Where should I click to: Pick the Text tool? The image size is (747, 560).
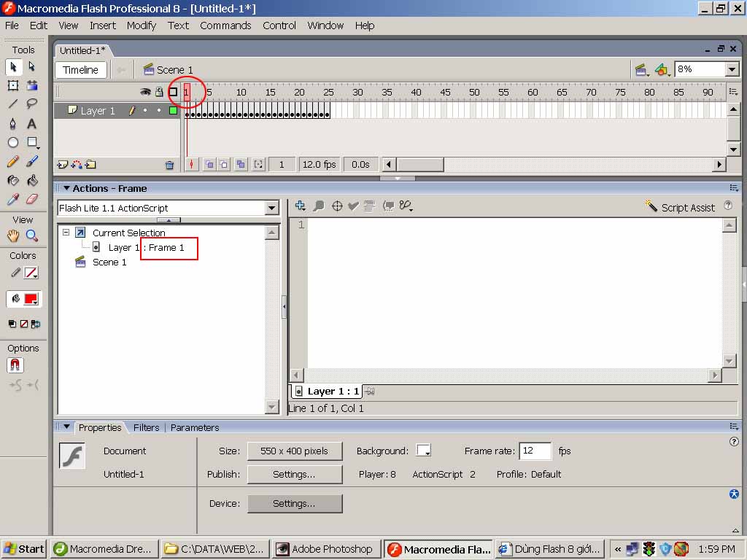pyautogui.click(x=32, y=123)
